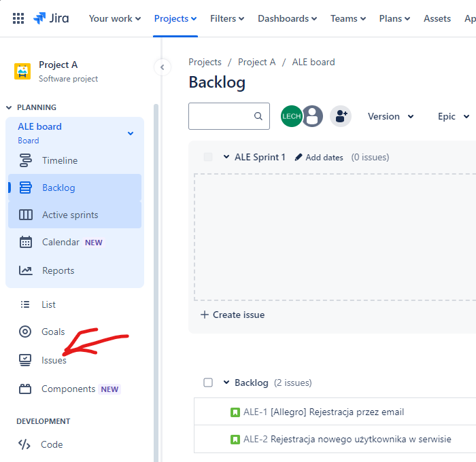Click the Project A breadcrumb link
Image resolution: width=476 pixels, height=462 pixels.
(256, 62)
